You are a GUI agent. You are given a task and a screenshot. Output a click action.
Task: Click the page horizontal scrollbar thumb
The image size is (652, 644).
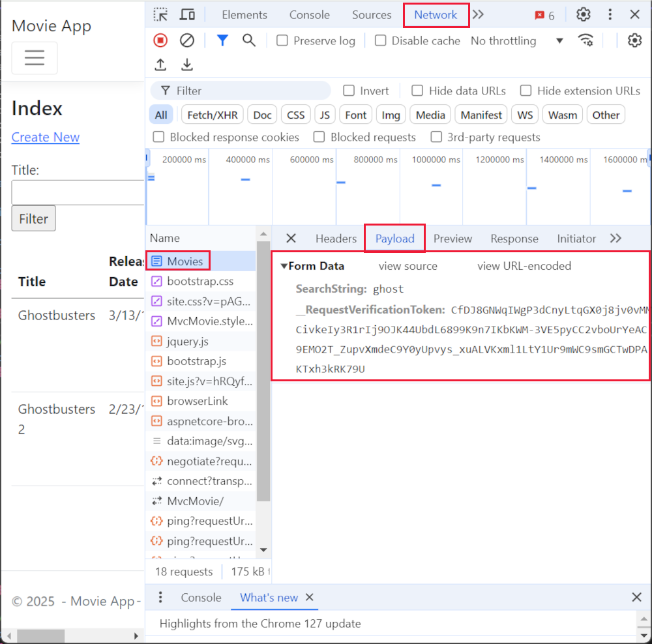coord(40,636)
